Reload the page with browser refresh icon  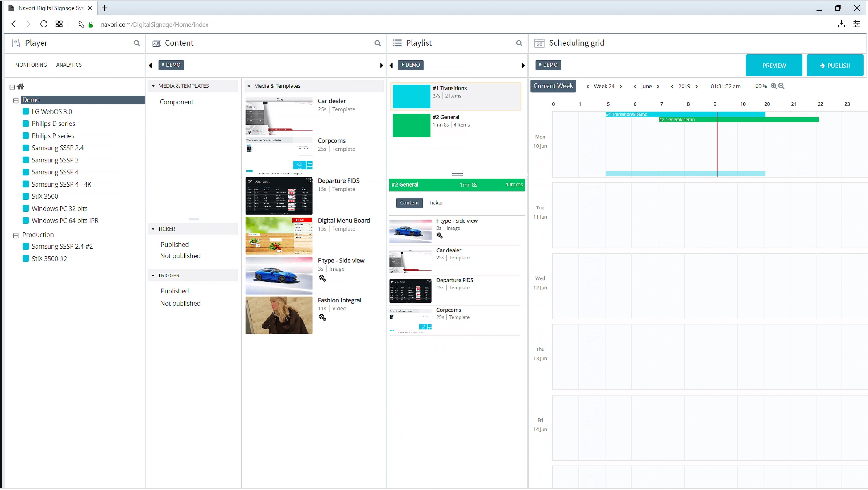pyautogui.click(x=44, y=24)
